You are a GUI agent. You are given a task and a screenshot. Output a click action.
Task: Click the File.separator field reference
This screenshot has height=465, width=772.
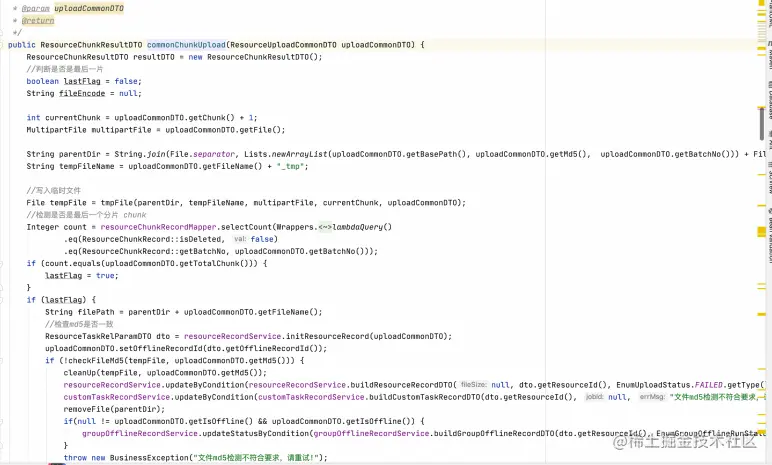(202, 154)
